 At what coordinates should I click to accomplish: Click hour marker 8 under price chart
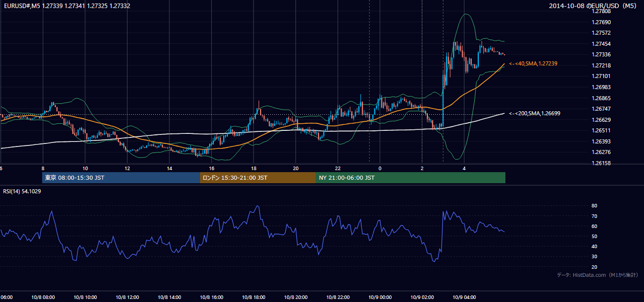(43, 169)
